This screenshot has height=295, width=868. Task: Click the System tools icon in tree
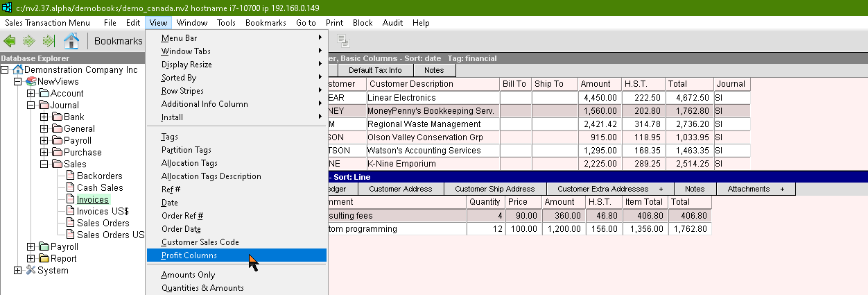pos(31,270)
